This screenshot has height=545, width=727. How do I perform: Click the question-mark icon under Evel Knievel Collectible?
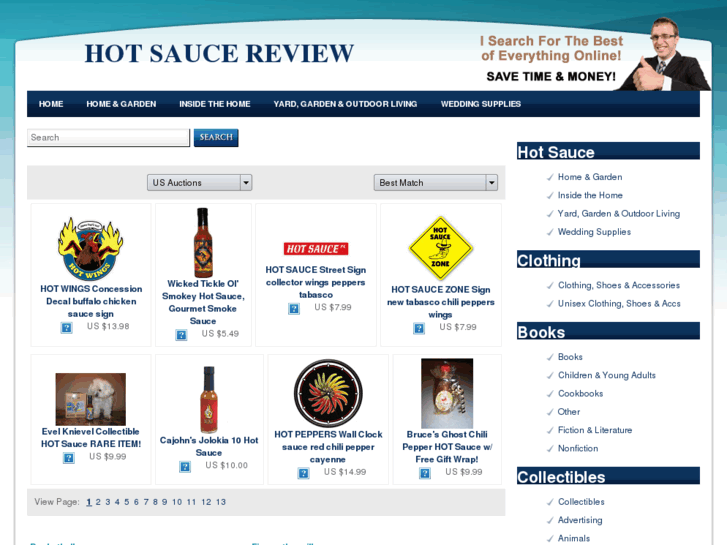coord(69,458)
